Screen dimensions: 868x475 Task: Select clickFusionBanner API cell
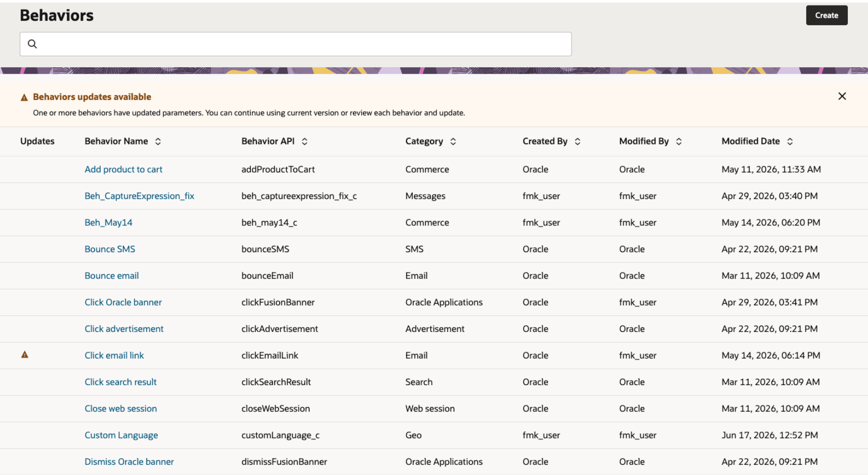pyautogui.click(x=278, y=302)
